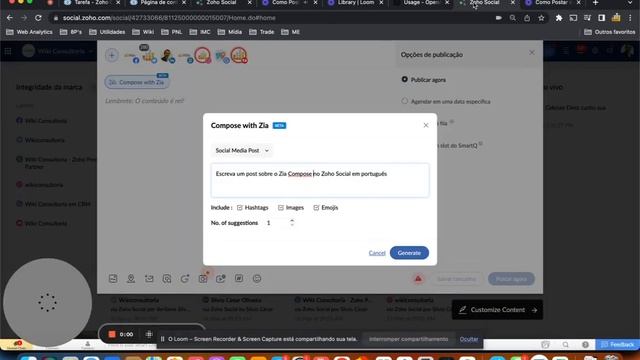This screenshot has height=360, width=640.
Task: Open a new browser tab with plus
Action: click(595, 3)
